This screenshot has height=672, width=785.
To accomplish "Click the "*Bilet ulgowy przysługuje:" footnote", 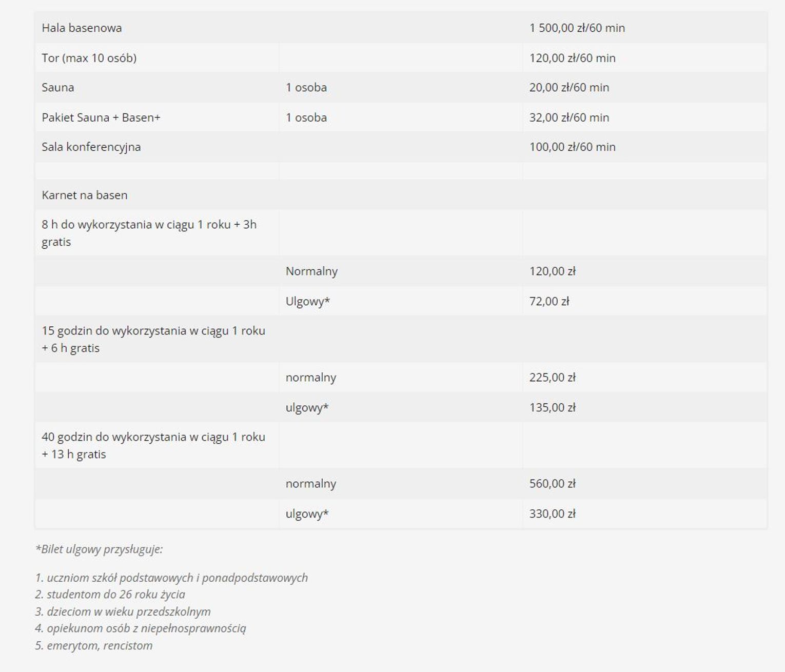I will pos(99,549).
